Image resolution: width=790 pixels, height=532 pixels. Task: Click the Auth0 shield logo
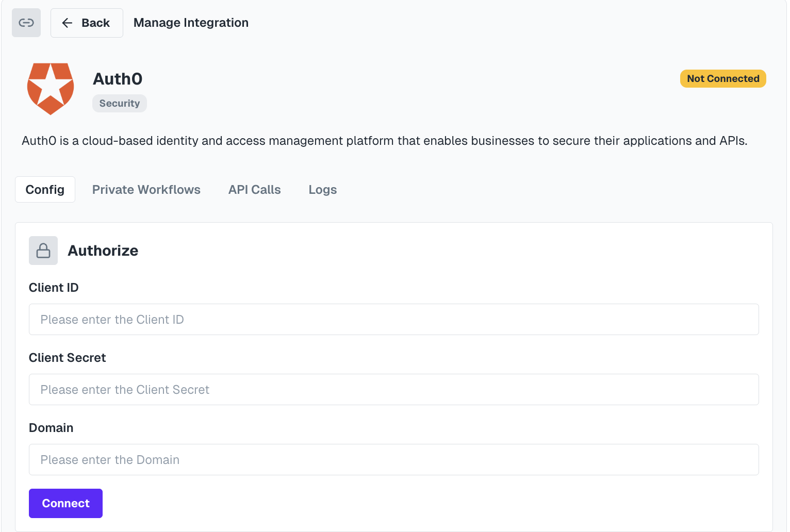tap(51, 89)
